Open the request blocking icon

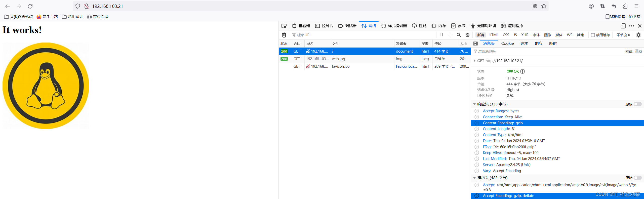467,35
